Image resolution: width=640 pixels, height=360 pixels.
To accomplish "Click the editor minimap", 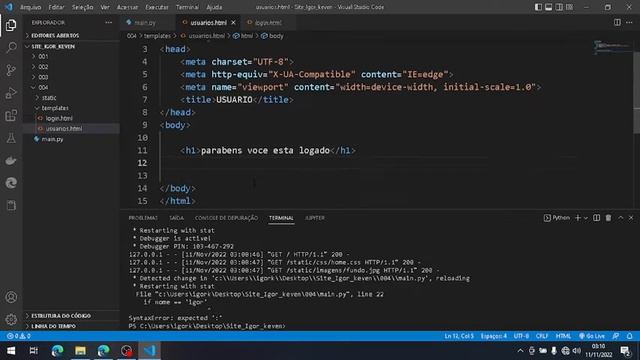I will coord(612,47).
